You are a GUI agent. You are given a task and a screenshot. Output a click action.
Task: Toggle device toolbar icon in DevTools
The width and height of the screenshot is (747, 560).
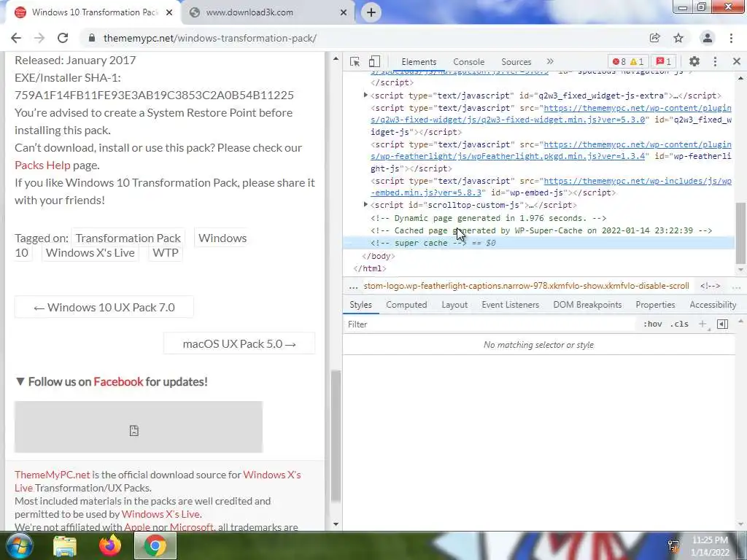374,61
